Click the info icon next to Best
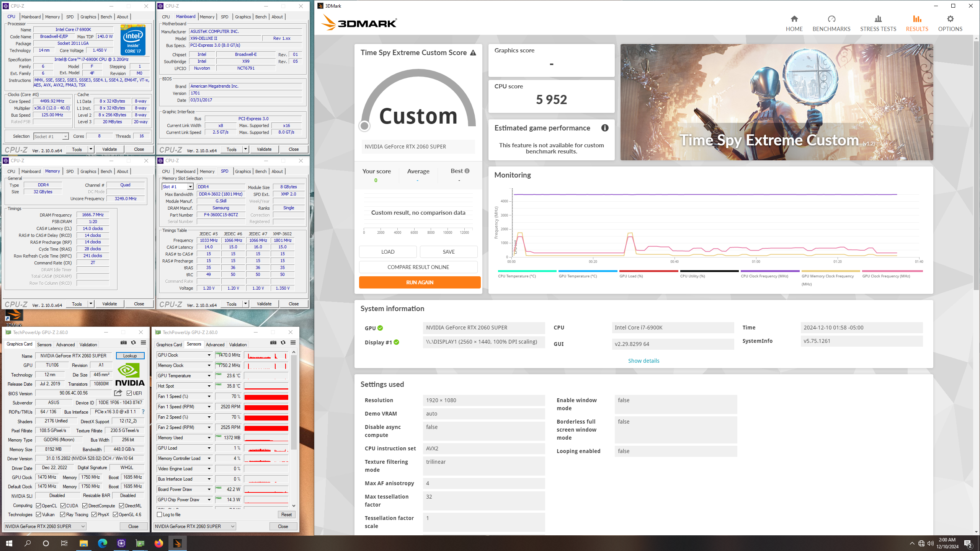980x551 pixels. (x=467, y=171)
